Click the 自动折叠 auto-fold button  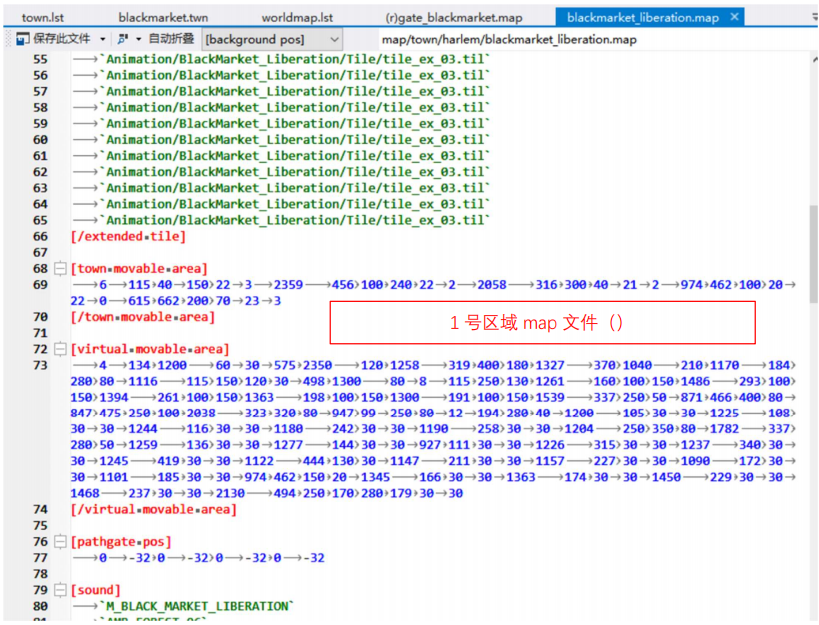pyautogui.click(x=171, y=39)
